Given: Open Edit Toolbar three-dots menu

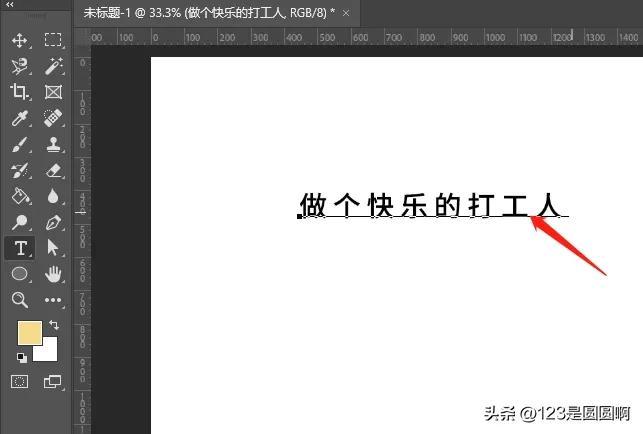Looking at the screenshot, I should (53, 300).
